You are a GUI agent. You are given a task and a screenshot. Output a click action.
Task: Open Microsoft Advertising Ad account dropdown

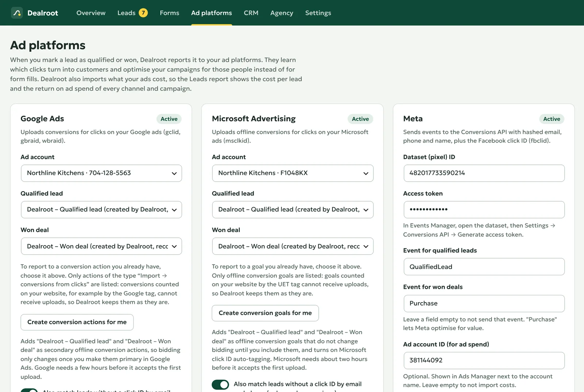click(x=293, y=173)
